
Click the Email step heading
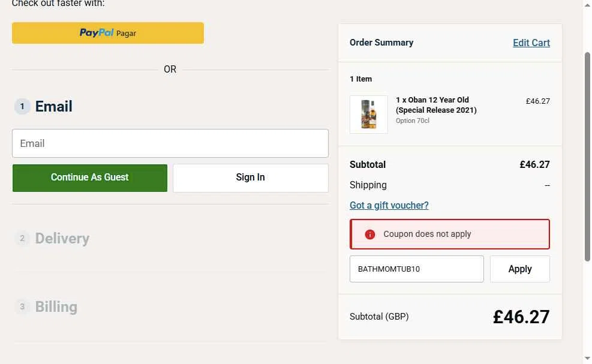point(53,106)
